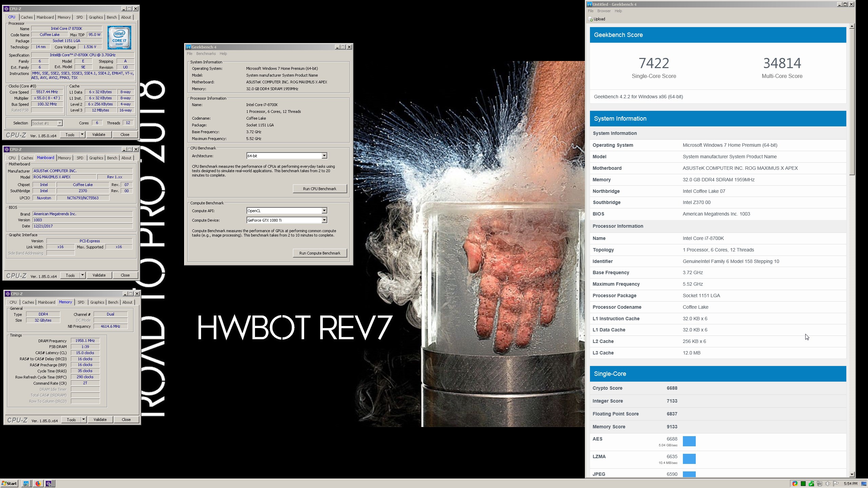Click the Core Speed 5517.44 MHz field

(47, 92)
